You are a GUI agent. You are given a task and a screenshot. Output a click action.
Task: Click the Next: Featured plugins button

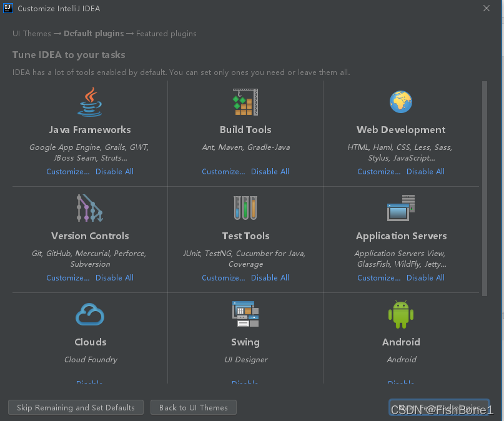click(x=439, y=407)
